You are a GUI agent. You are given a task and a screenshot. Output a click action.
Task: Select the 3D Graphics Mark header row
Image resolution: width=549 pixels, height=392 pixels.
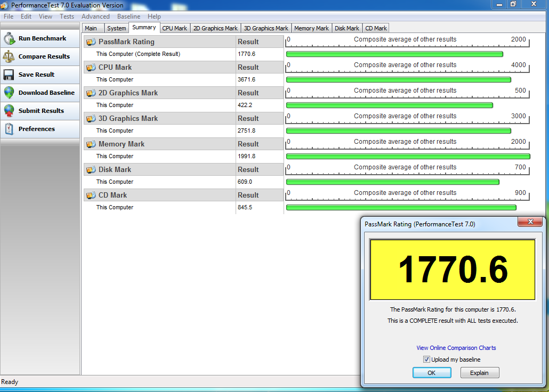pos(160,118)
